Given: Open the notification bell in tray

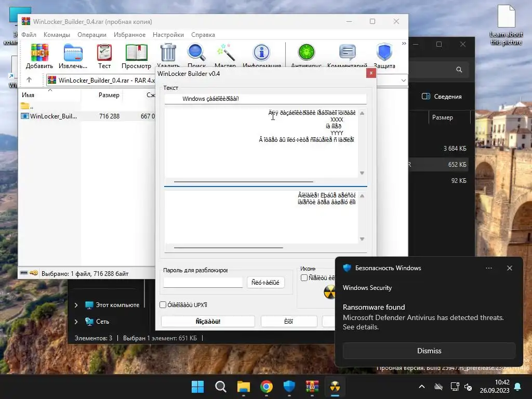Looking at the screenshot, I should [518, 387].
